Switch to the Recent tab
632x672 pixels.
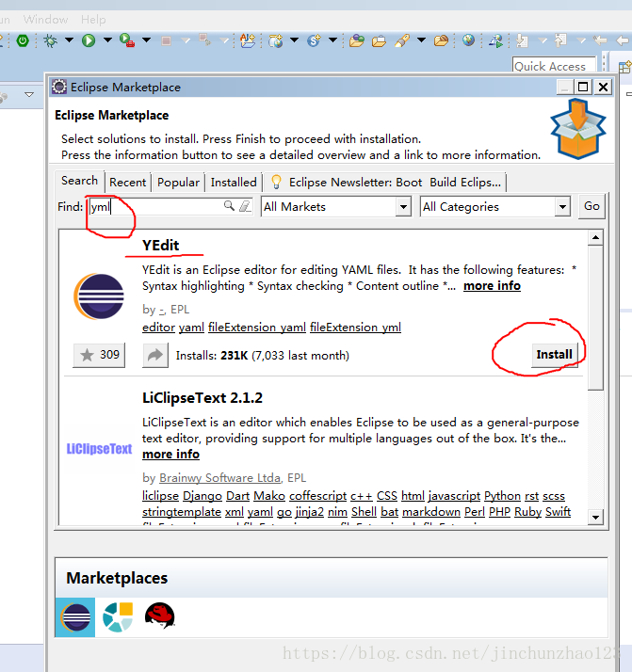(128, 183)
